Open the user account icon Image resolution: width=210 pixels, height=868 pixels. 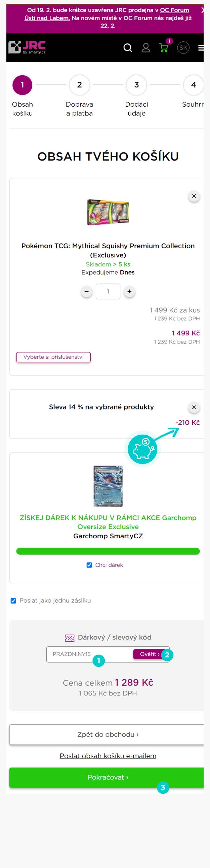tap(146, 48)
